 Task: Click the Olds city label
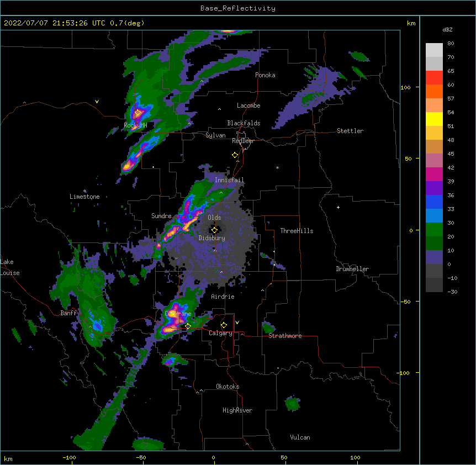[214, 218]
